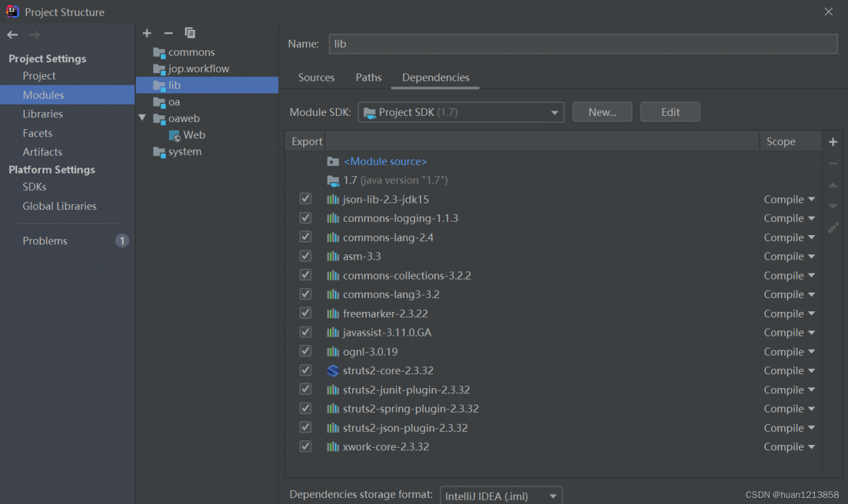
Task: Select the commons-lang3-3.2 dependency row
Action: 553,295
